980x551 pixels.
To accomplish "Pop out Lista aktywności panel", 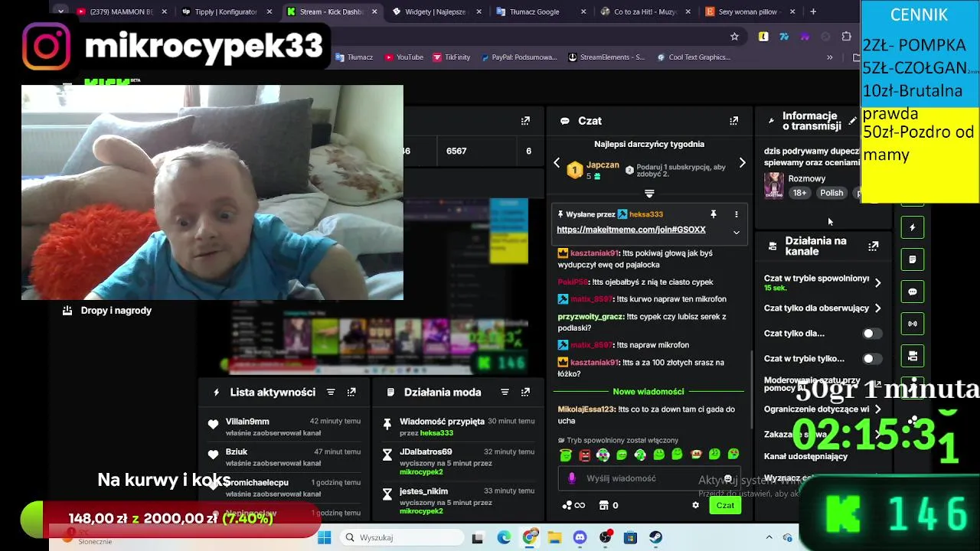I will [x=351, y=392].
